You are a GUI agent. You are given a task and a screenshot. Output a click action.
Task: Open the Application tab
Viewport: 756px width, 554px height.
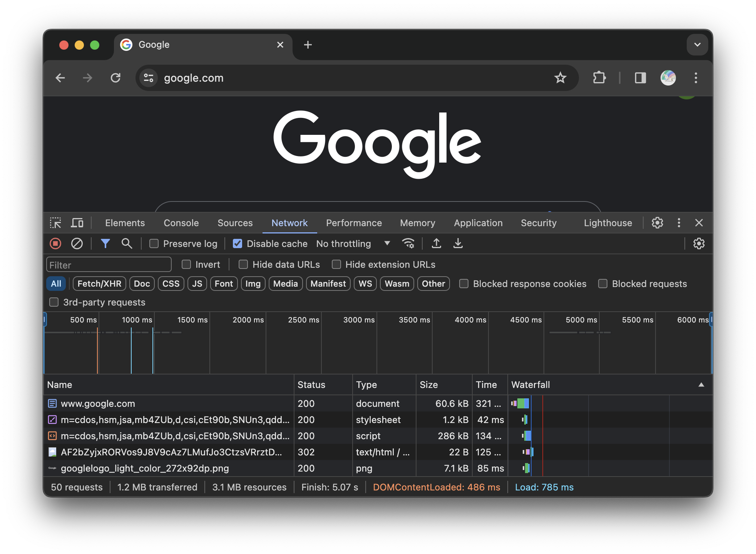coord(478,223)
